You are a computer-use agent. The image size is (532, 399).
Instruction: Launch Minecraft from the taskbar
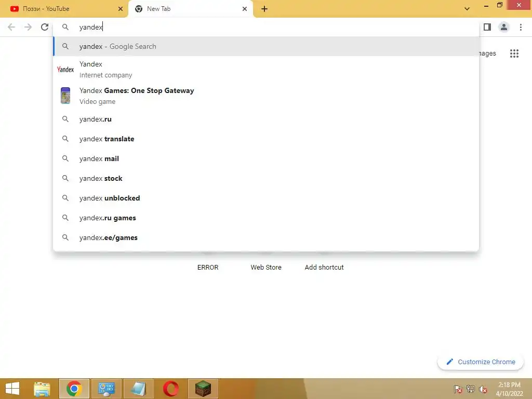[x=203, y=389]
